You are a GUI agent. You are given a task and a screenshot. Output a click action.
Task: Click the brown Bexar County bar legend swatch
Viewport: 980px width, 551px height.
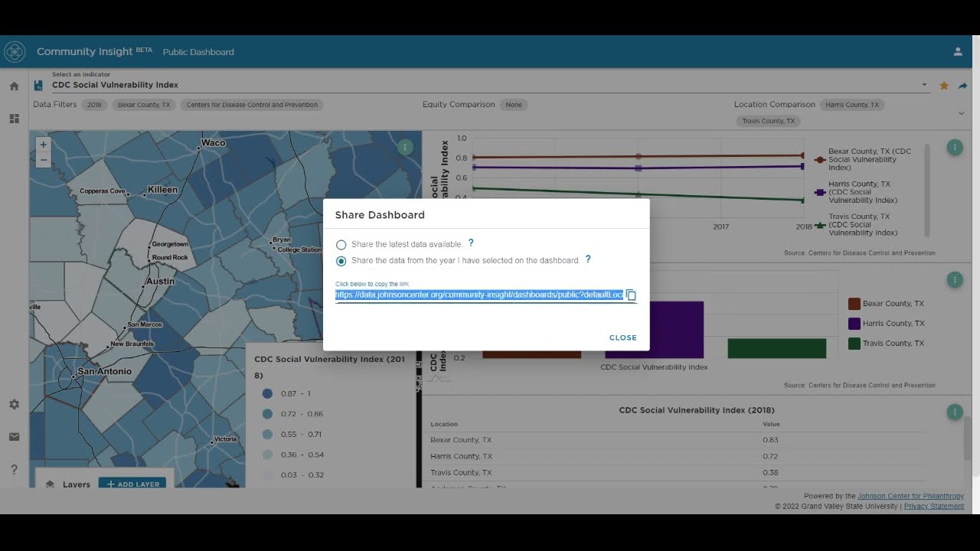(x=854, y=304)
